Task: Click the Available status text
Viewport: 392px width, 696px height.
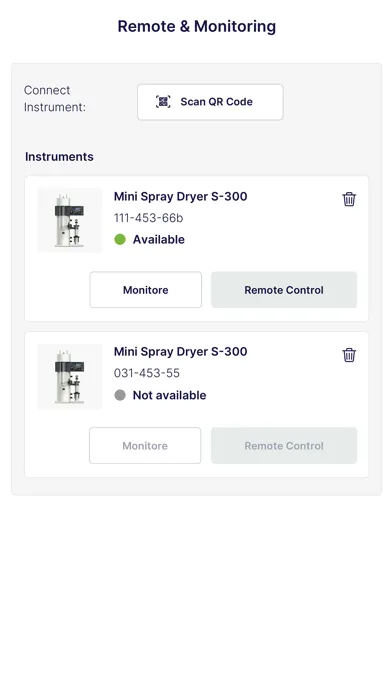Action: click(x=158, y=239)
